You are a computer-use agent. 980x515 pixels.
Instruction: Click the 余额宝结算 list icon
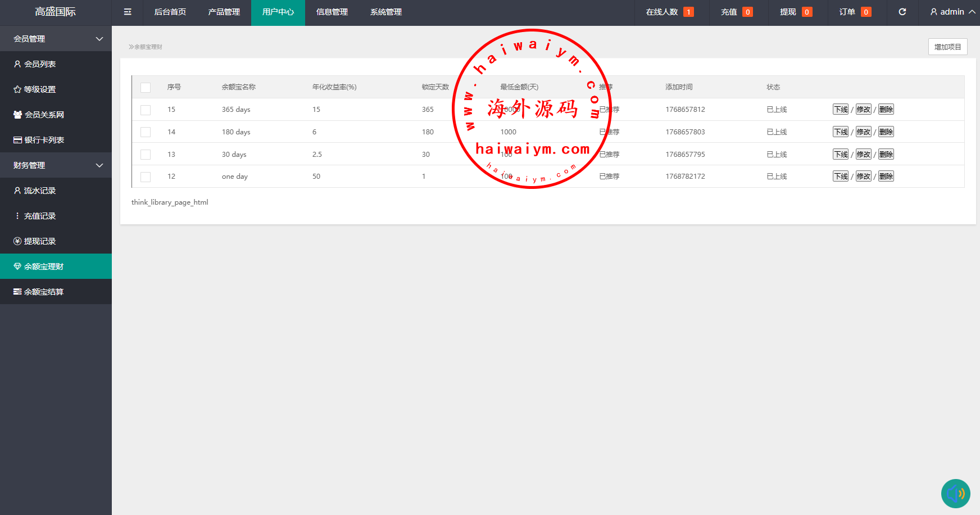point(17,292)
